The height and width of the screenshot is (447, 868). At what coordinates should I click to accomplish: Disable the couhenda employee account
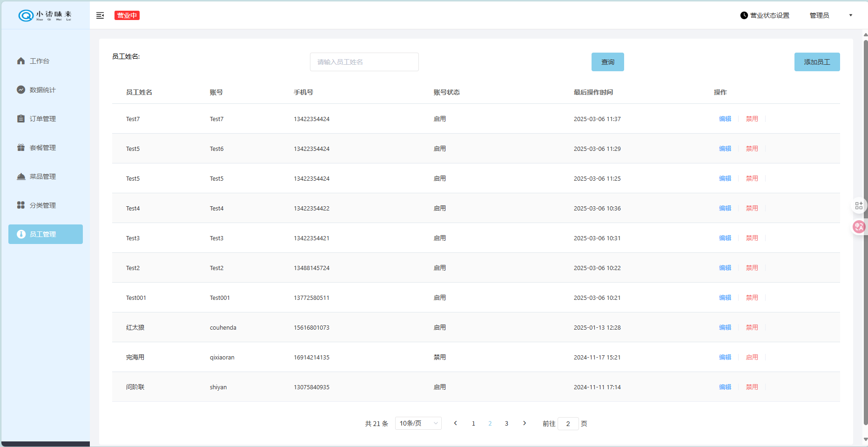[x=752, y=327]
